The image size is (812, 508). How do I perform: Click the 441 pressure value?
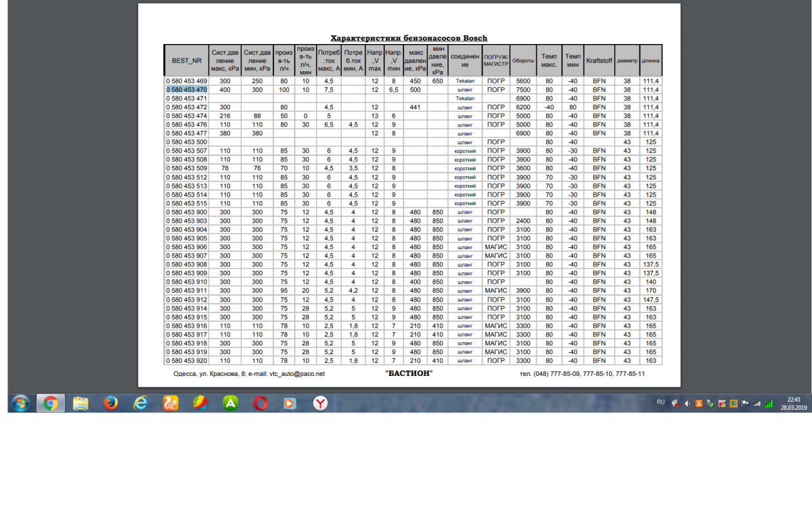pos(415,107)
